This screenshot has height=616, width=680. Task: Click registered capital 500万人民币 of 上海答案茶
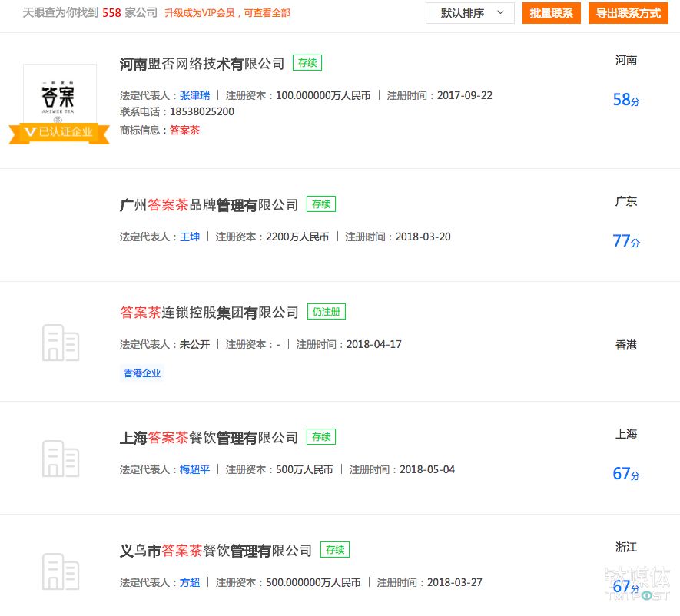(x=304, y=469)
